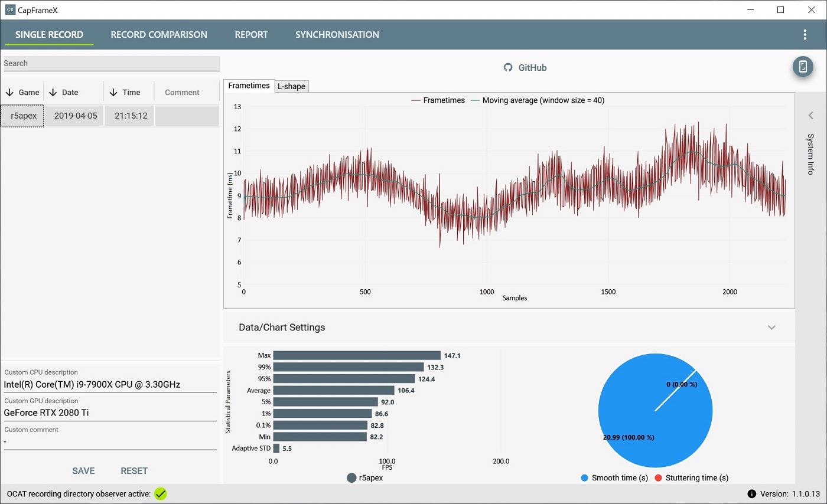Sort by Game column arrow
The image size is (827, 504).
(9, 92)
